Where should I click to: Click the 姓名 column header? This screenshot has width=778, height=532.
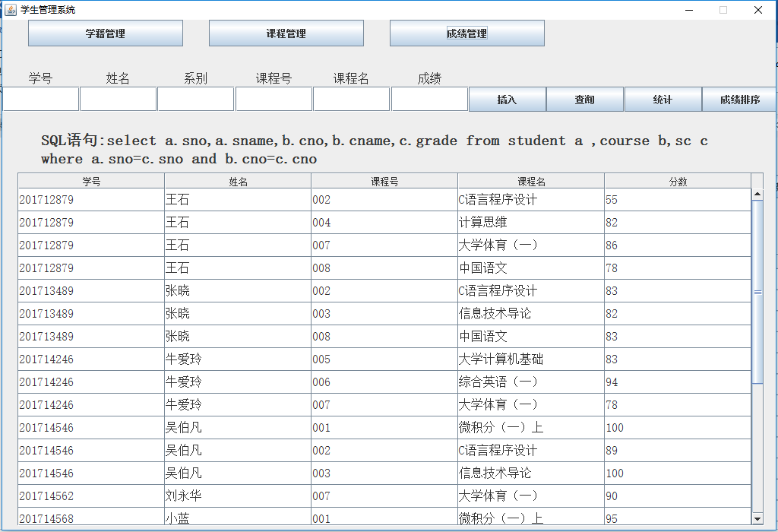point(238,181)
